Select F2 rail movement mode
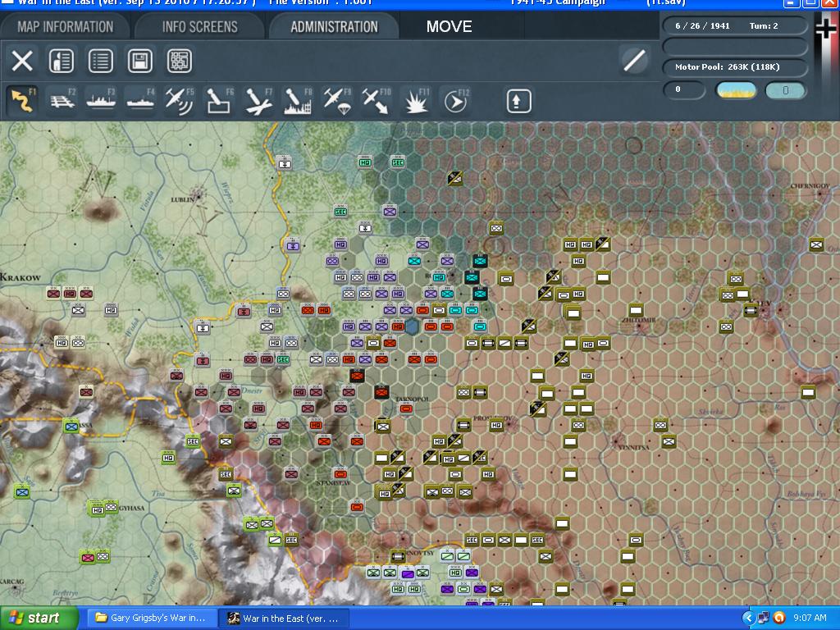This screenshot has width=840, height=630. click(62, 101)
